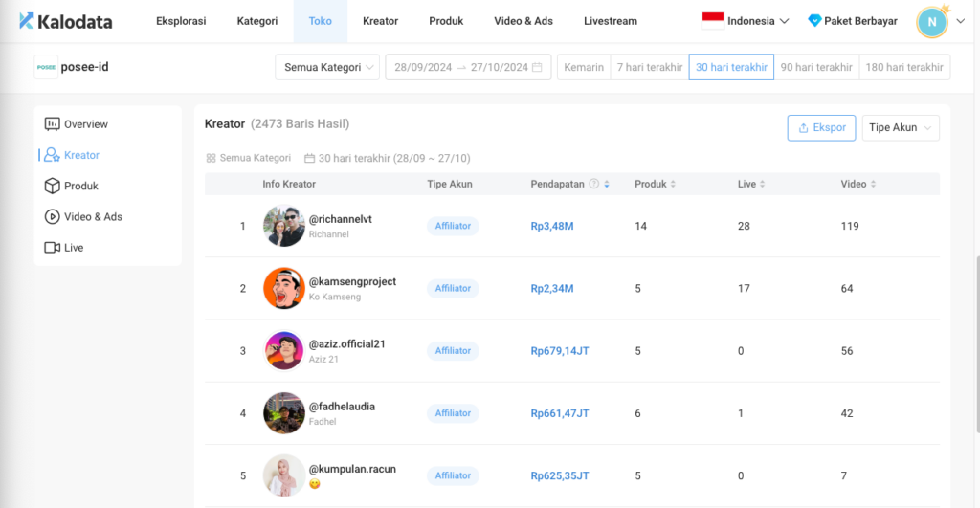
Task: Click the Affiliator tag for @fadhelaudia
Action: pos(453,413)
